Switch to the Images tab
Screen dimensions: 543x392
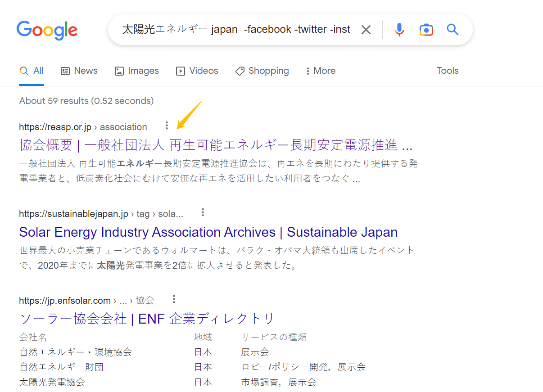[137, 71]
